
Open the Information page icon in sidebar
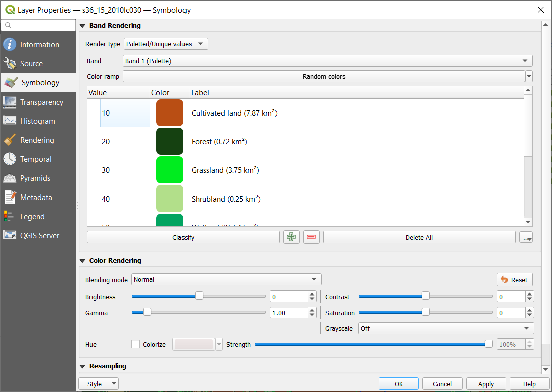(x=10, y=44)
